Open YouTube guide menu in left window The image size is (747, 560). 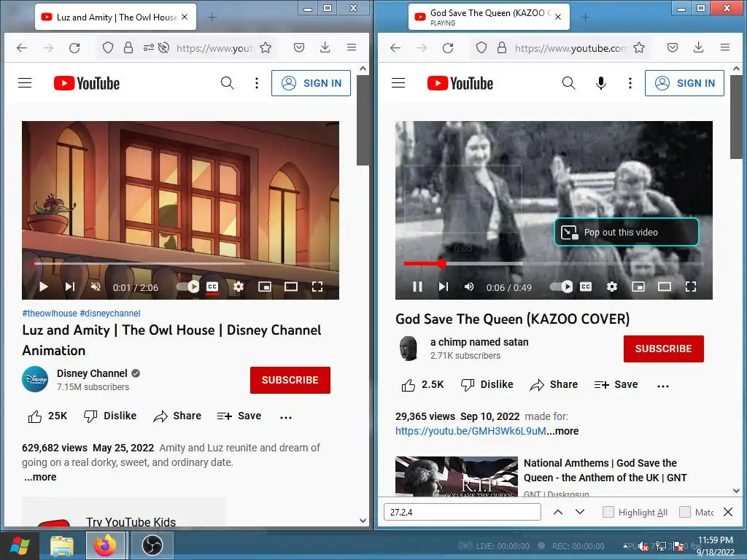25,83
